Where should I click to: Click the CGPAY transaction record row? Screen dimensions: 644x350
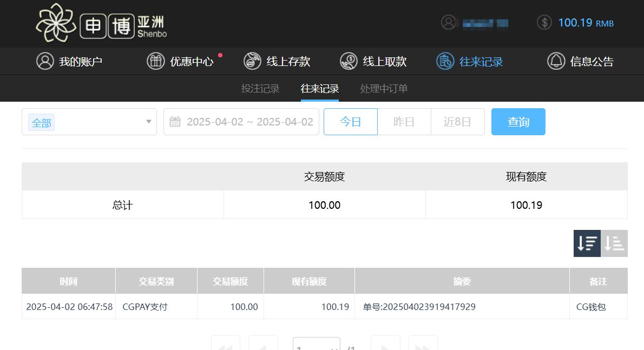point(324,307)
